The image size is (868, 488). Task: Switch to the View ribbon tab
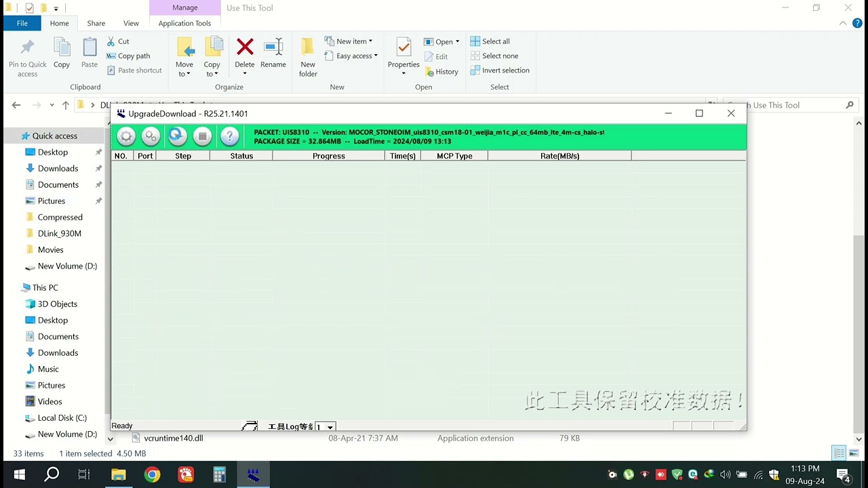click(131, 23)
